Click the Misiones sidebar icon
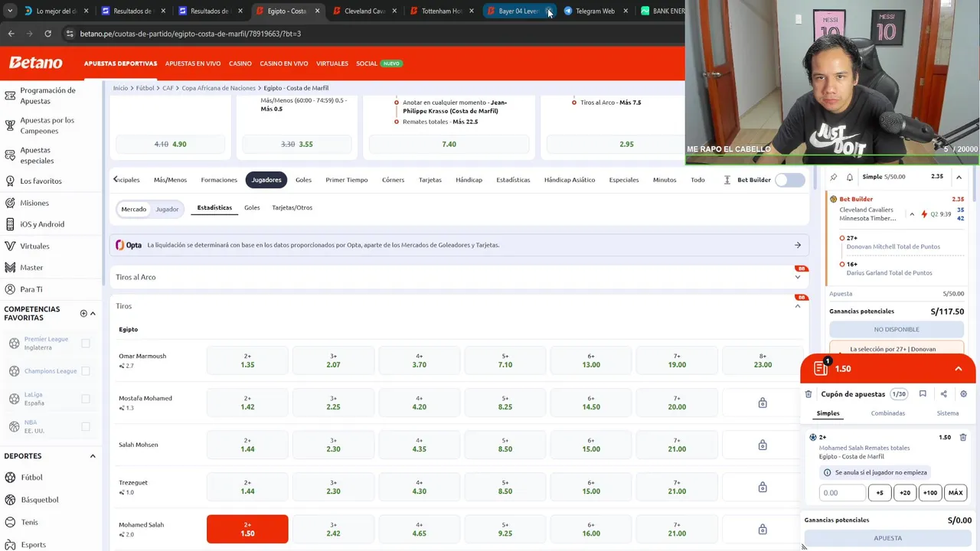This screenshot has width=980, height=551. click(10, 203)
